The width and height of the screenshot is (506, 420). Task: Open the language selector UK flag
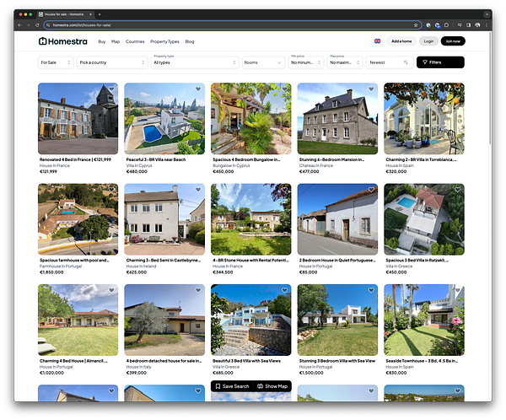pyautogui.click(x=377, y=41)
